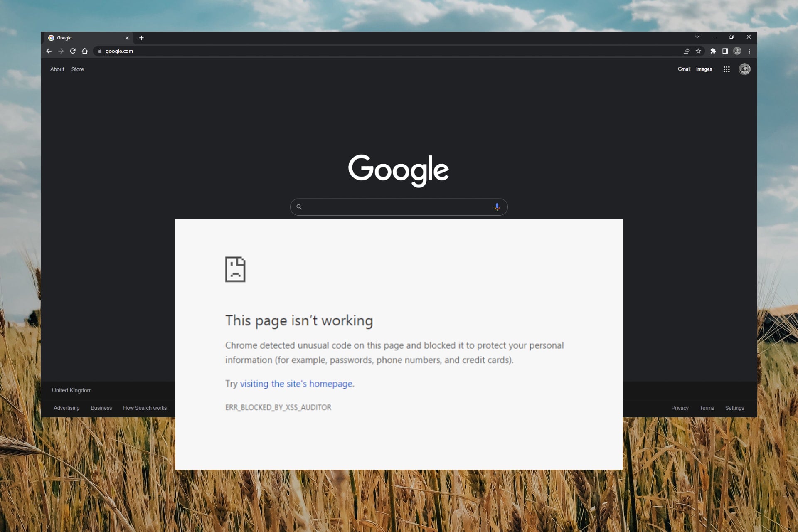Image resolution: width=798 pixels, height=532 pixels.
Task: Bookmark this tab with the star icon
Action: click(698, 51)
